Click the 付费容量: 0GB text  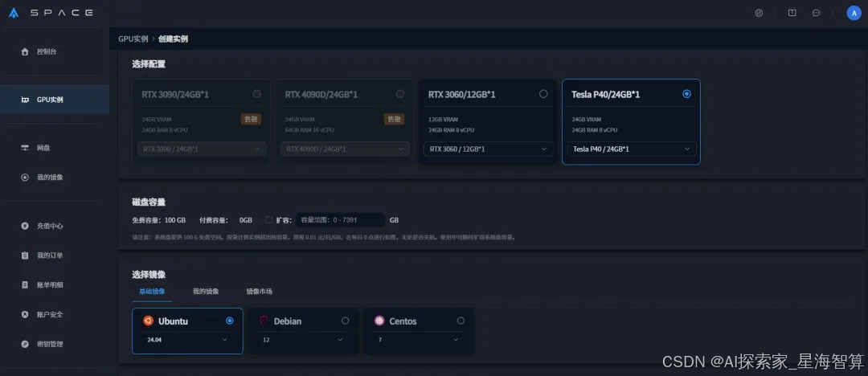pos(226,220)
